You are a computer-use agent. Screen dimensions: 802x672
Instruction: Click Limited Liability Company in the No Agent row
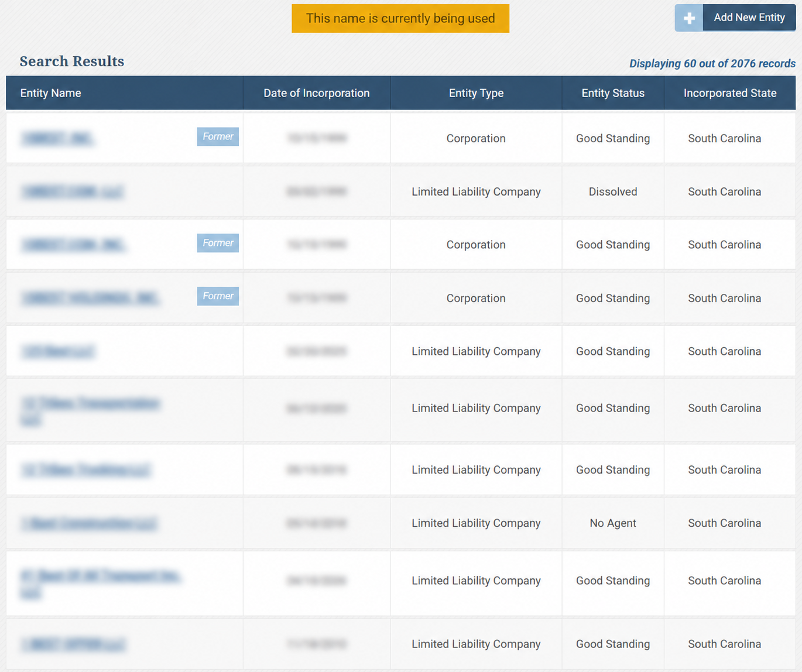click(476, 523)
